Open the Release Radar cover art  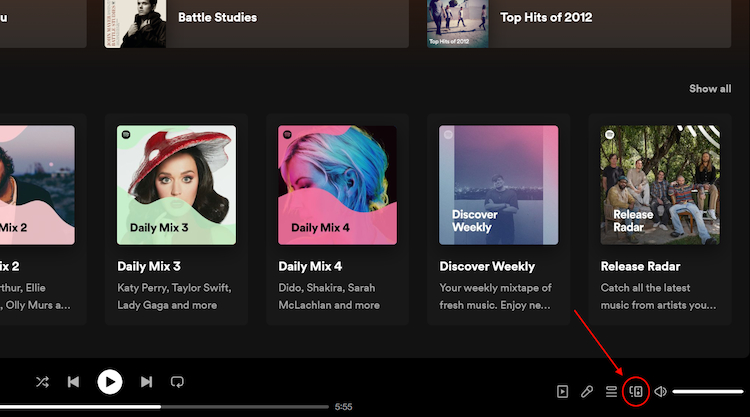tap(660, 185)
